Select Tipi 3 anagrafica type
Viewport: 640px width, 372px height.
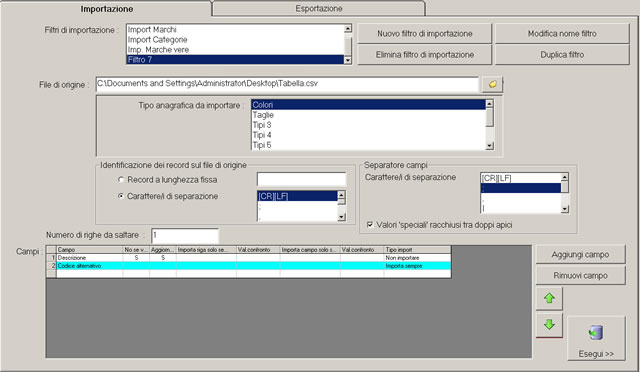[368, 125]
